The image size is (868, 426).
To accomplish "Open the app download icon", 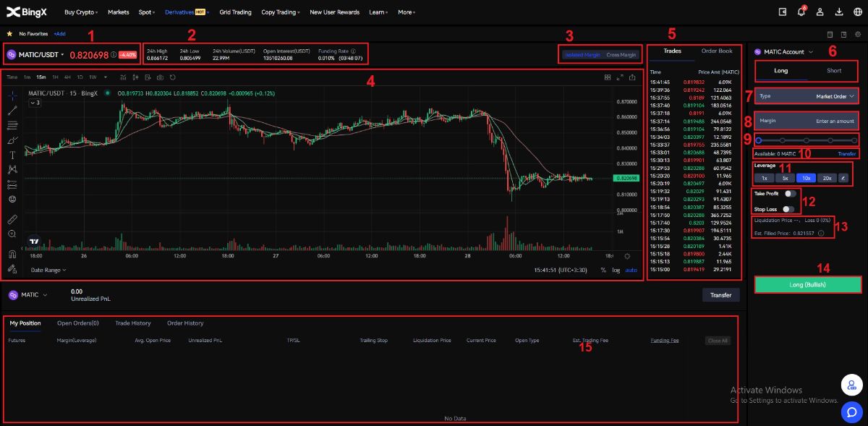I will (838, 12).
